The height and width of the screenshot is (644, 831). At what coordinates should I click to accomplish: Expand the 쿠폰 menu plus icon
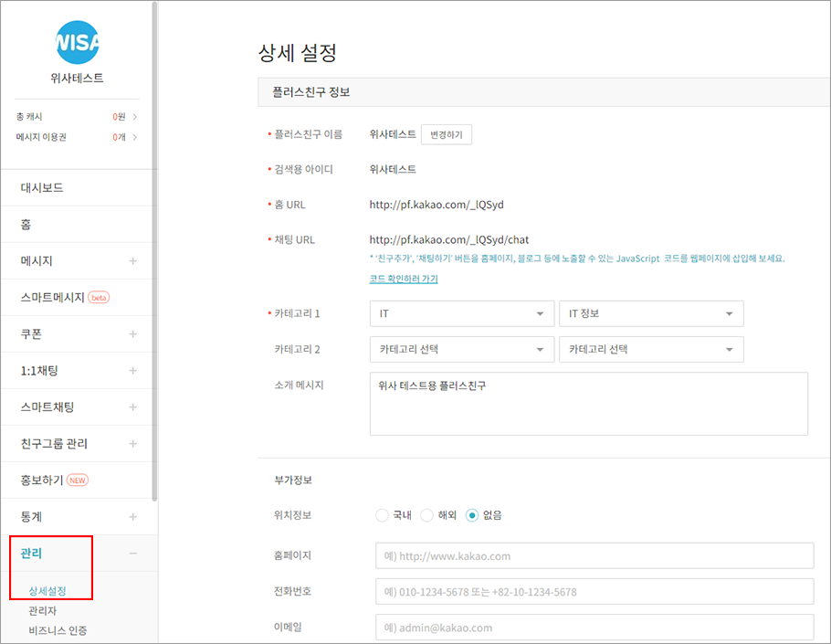click(132, 334)
